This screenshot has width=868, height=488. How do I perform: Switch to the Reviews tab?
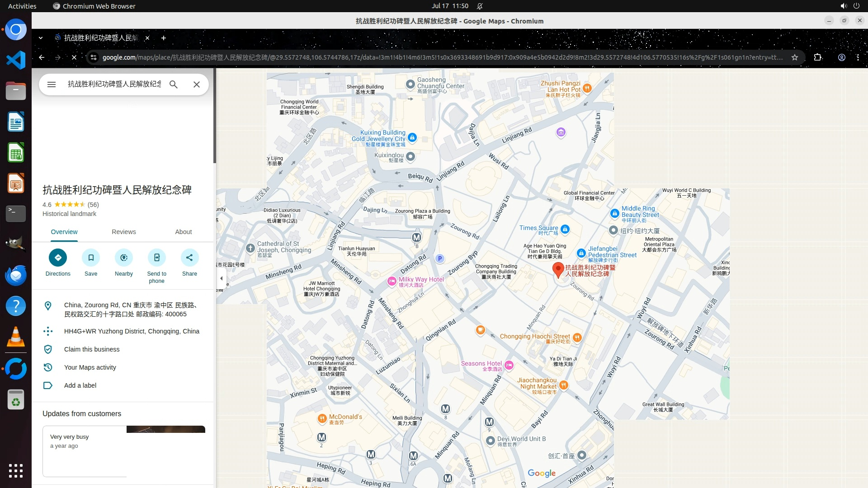tap(124, 232)
